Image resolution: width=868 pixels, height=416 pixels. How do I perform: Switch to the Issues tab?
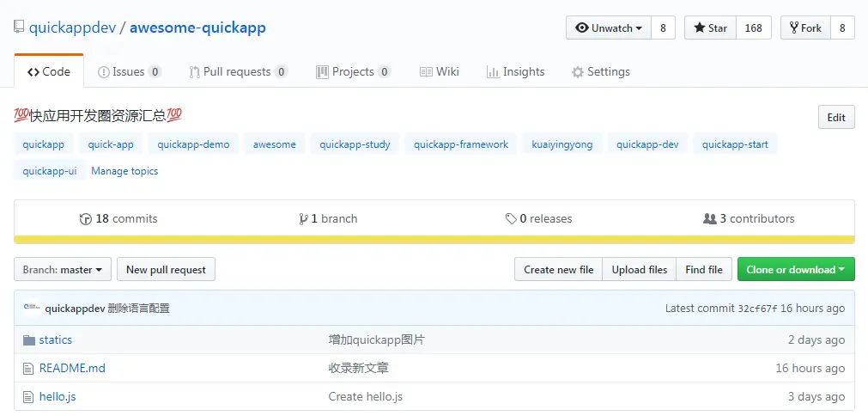pos(130,71)
